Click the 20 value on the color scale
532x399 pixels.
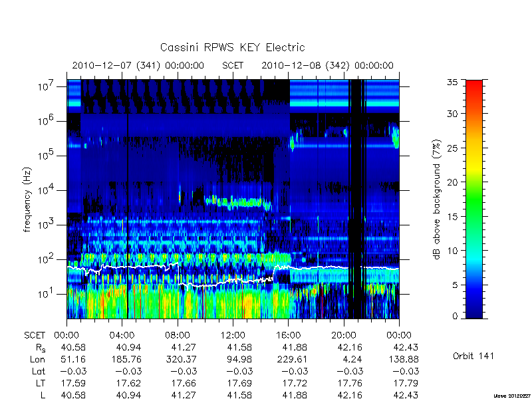[452, 182]
